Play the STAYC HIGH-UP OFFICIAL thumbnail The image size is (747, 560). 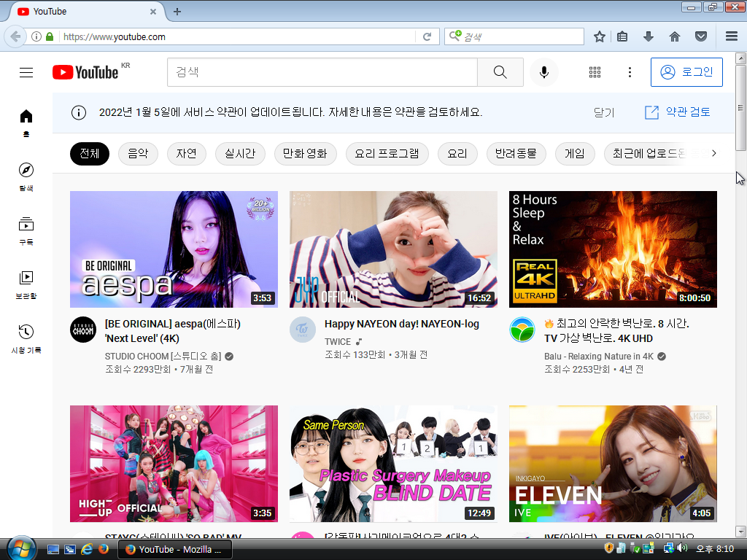tap(174, 464)
